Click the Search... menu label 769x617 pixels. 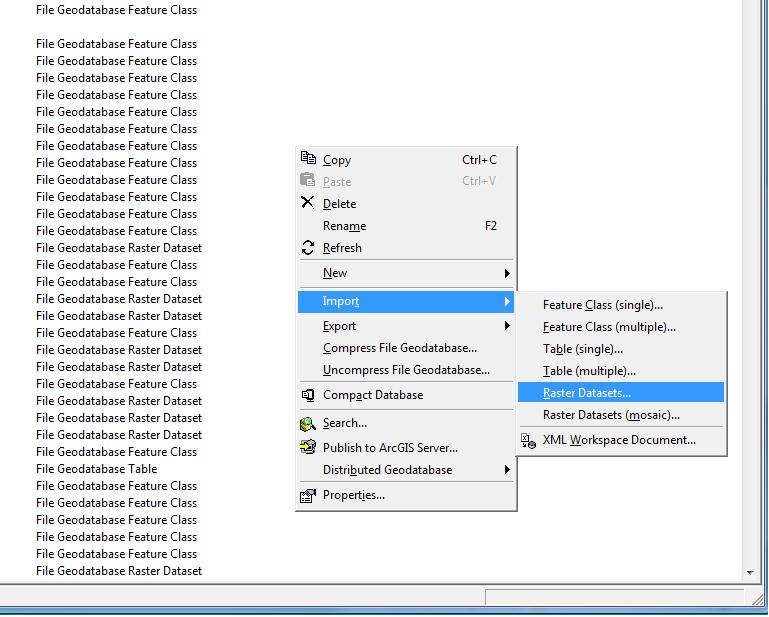click(x=345, y=423)
